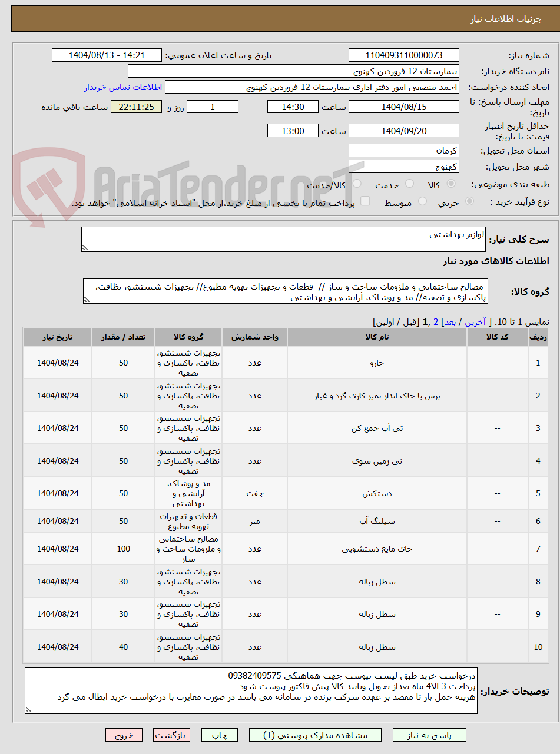Click the شماره نیاز field 1104093110000073
The image size is (560, 754).
(404, 55)
